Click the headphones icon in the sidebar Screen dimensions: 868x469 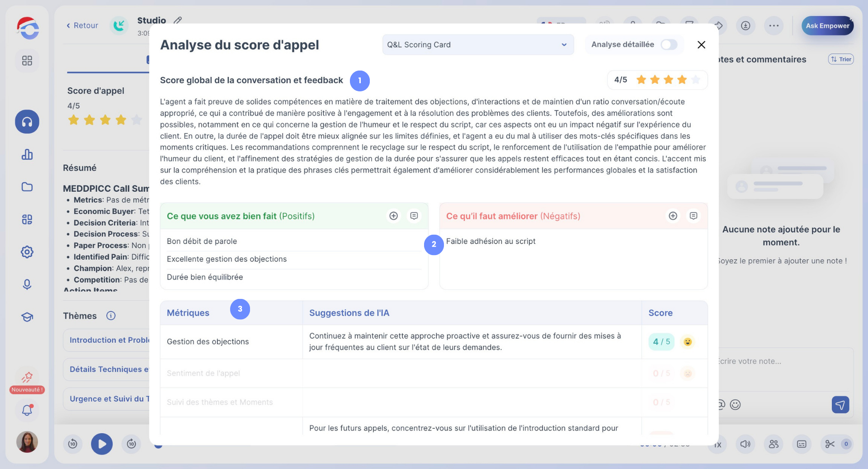(x=27, y=122)
